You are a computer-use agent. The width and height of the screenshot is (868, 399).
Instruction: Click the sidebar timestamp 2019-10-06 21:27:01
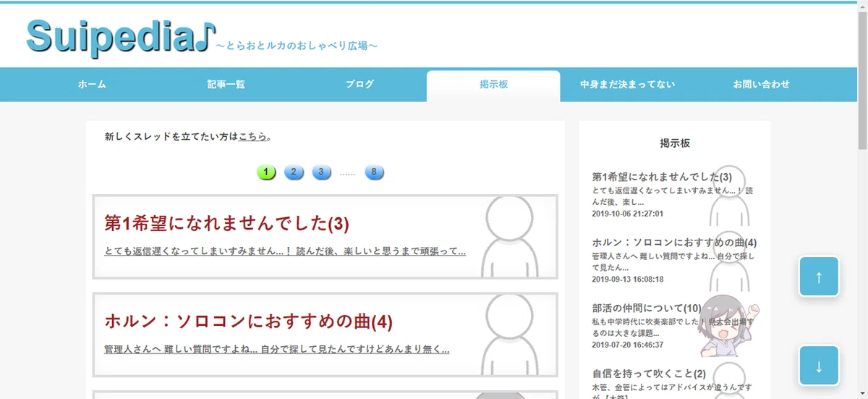point(627,214)
